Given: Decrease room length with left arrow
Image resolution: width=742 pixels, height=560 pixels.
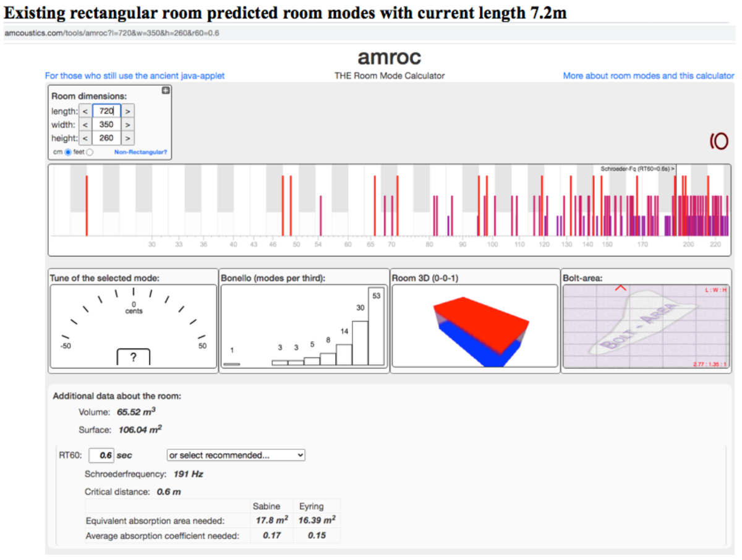Looking at the screenshot, I should (x=85, y=111).
